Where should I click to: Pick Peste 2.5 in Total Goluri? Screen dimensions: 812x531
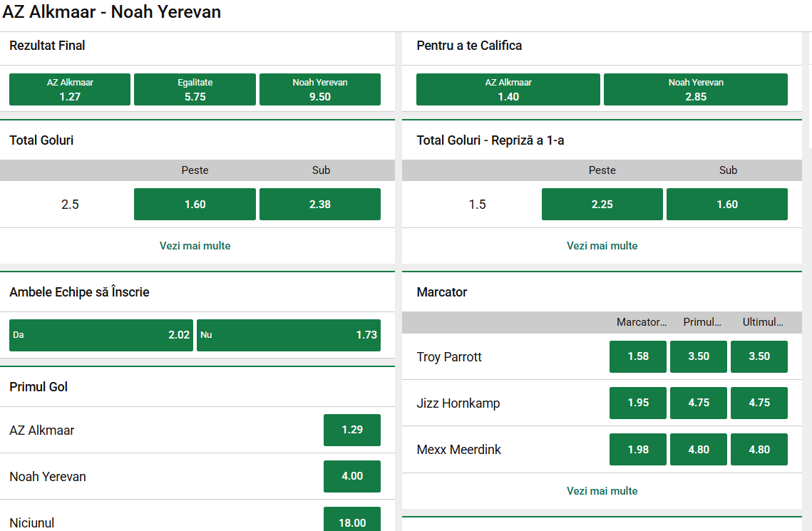point(195,205)
